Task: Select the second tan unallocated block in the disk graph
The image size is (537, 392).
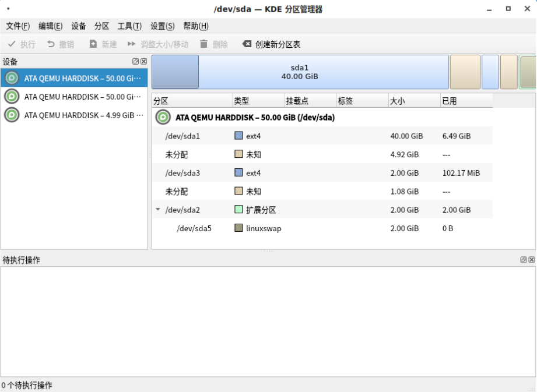Action: (x=509, y=72)
